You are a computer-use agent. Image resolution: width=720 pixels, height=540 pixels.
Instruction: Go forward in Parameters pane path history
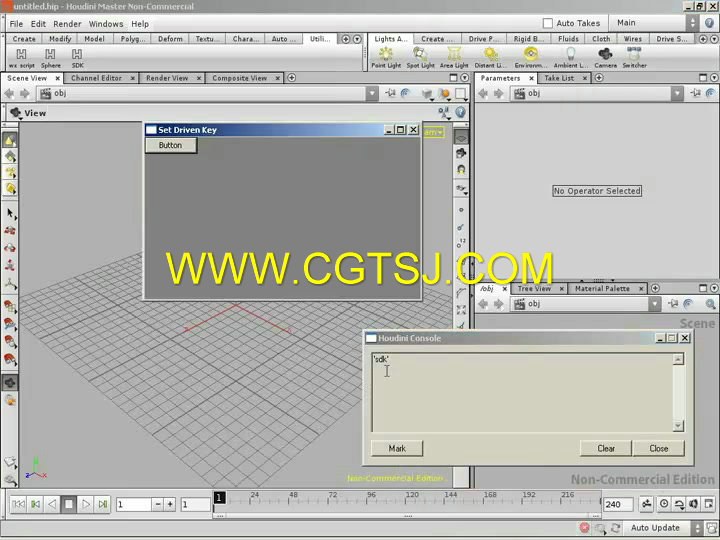(499, 94)
